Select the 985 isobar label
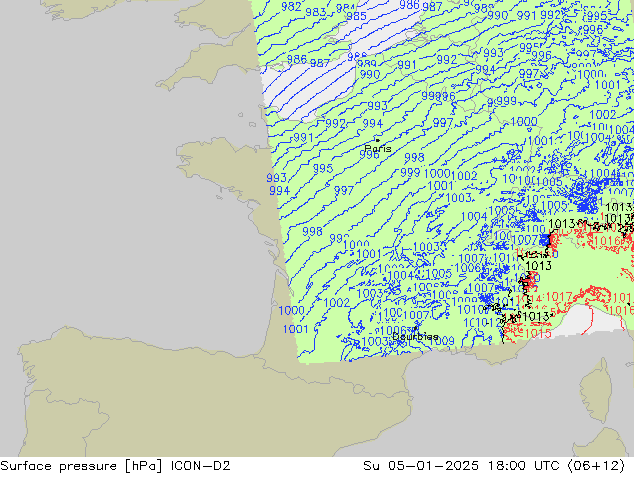 [356, 16]
